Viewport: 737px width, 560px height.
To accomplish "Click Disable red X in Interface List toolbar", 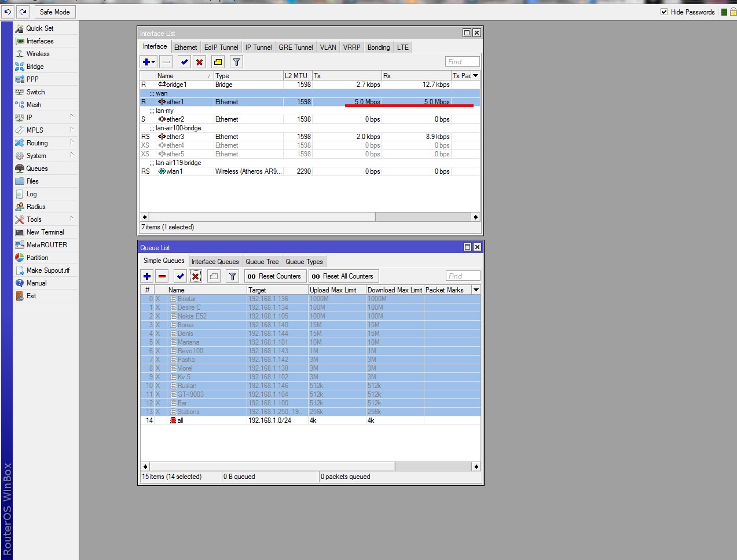I will 199,62.
